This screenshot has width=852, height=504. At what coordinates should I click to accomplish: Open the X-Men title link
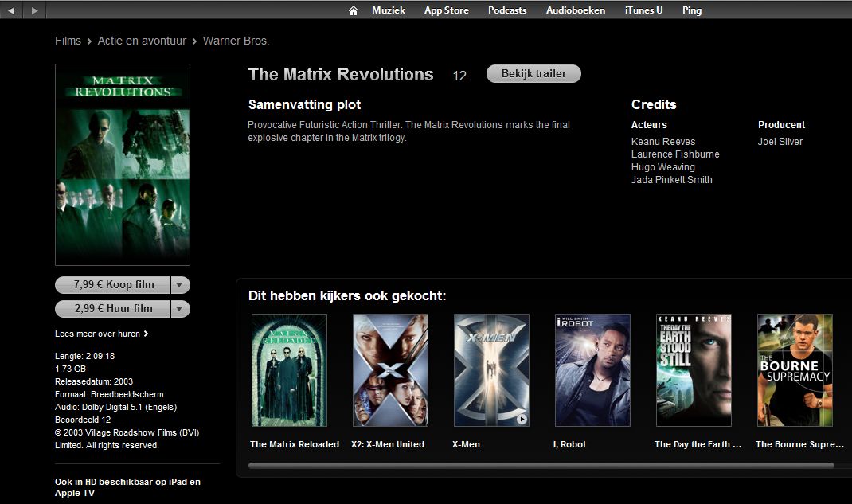[466, 444]
